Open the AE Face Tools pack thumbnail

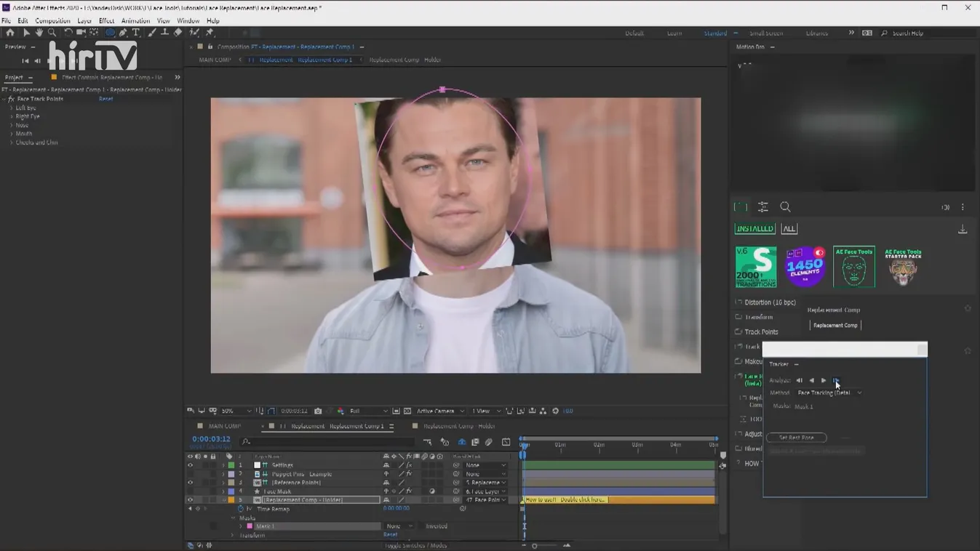click(x=853, y=267)
